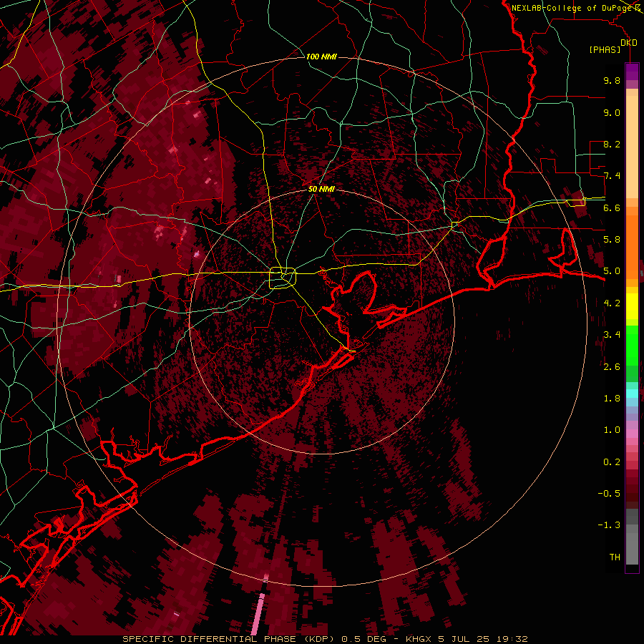Click the 7.4 value on the scale
Image resolution: width=644 pixels, height=644 pixels.
pyautogui.click(x=612, y=176)
